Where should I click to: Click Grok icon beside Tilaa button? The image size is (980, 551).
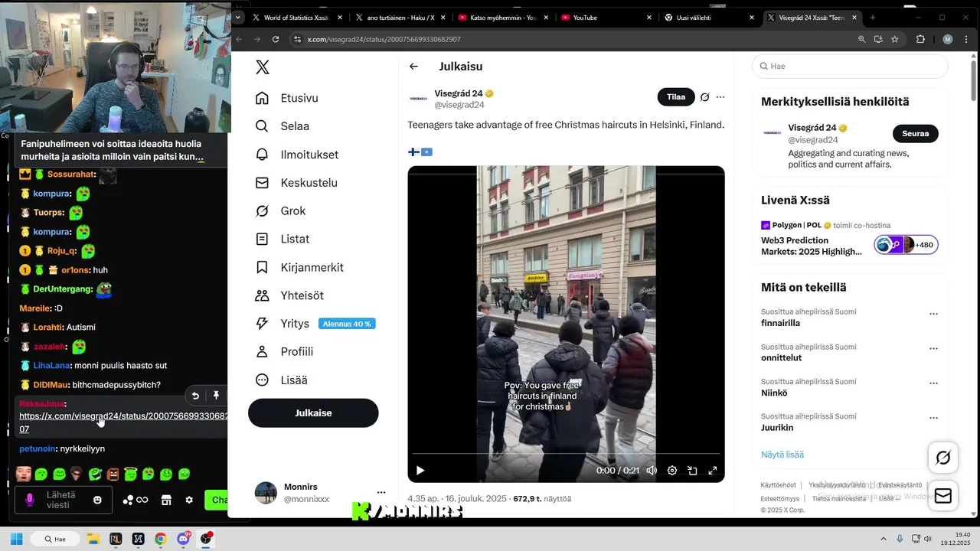pos(704,97)
